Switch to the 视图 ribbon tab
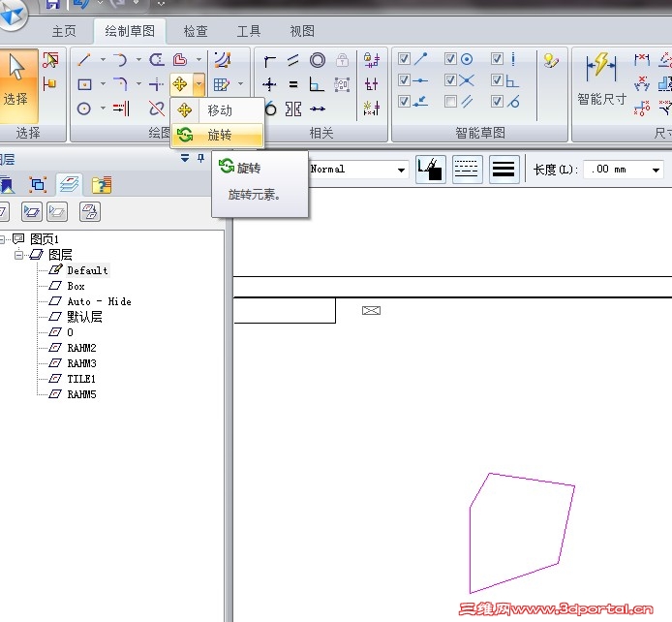This screenshot has height=622, width=672. [x=302, y=31]
